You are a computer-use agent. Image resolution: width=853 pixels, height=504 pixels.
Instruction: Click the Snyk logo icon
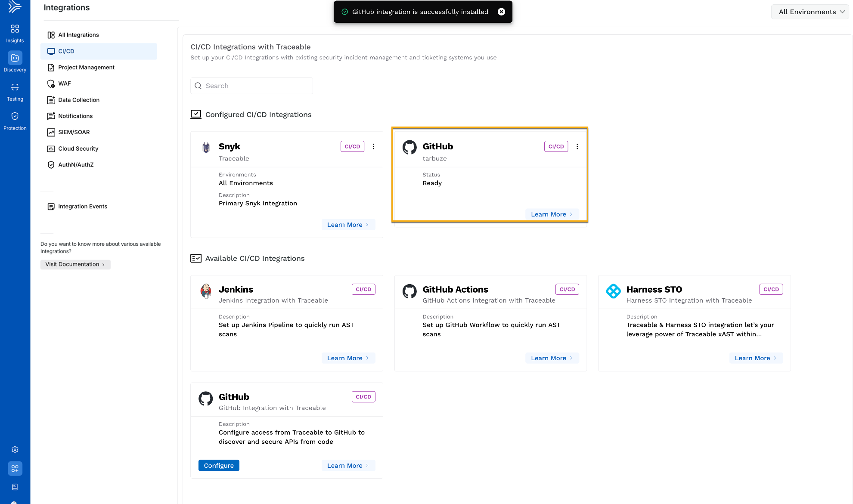click(206, 147)
